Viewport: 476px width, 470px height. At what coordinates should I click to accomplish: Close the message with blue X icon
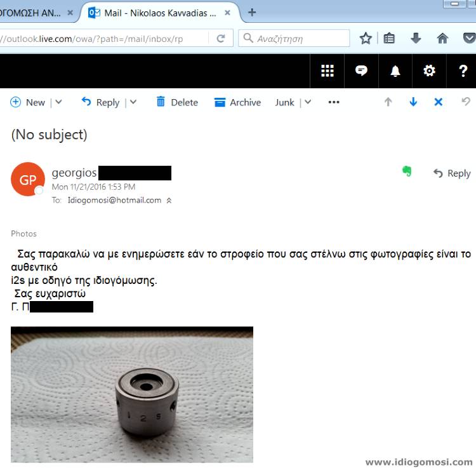438,102
